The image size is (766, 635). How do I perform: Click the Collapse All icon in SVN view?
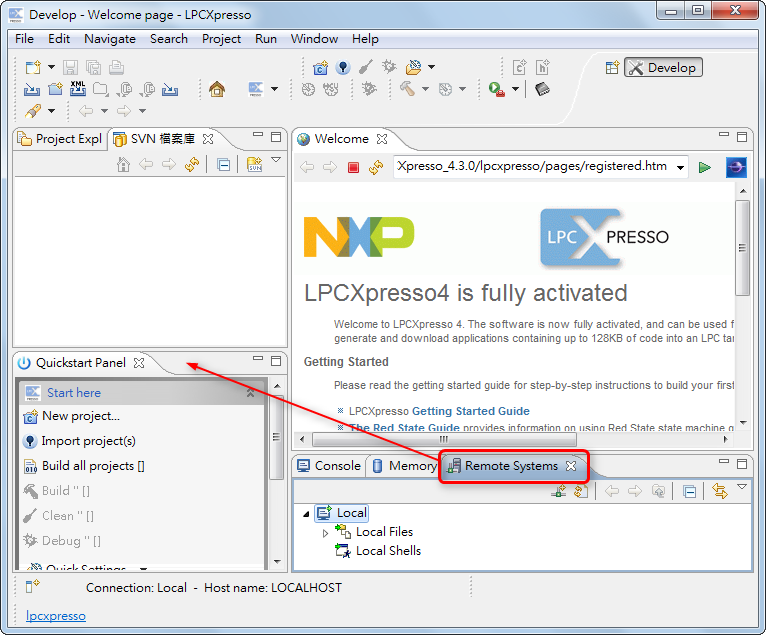(223, 165)
